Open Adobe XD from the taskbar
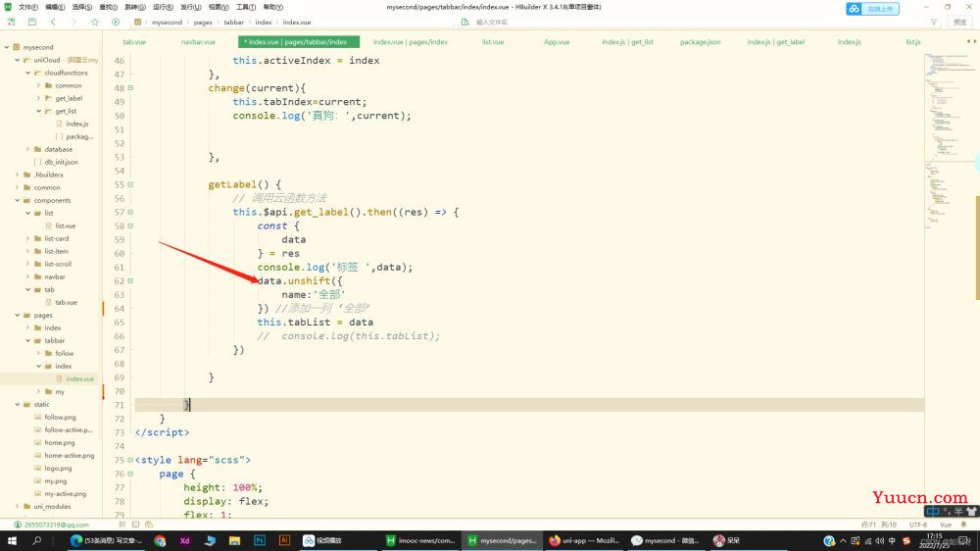Viewport: 980px width, 551px height. click(x=185, y=540)
